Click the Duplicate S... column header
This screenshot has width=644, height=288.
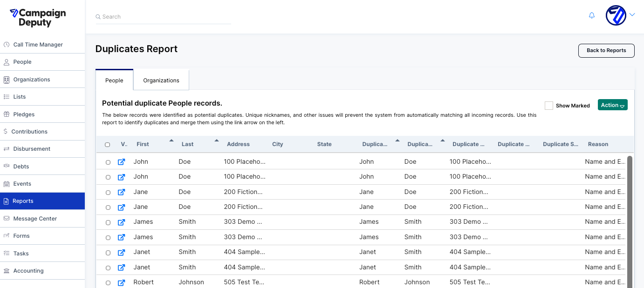click(x=561, y=144)
